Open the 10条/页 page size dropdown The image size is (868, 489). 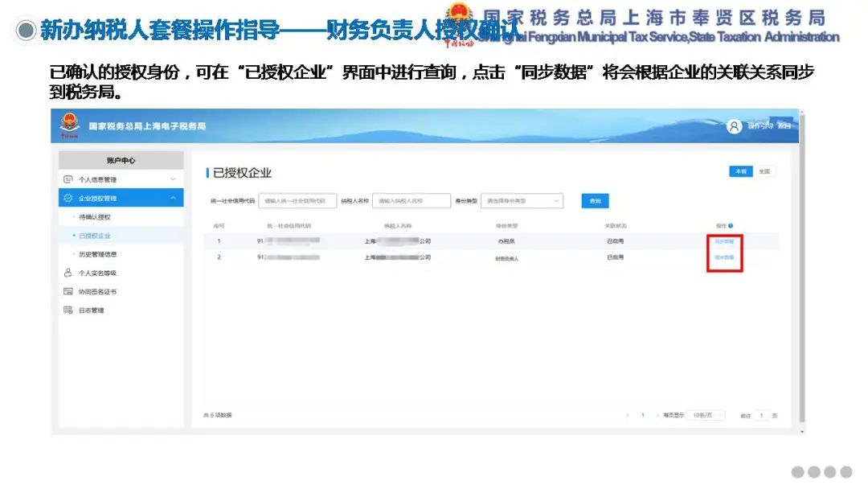pyautogui.click(x=706, y=415)
